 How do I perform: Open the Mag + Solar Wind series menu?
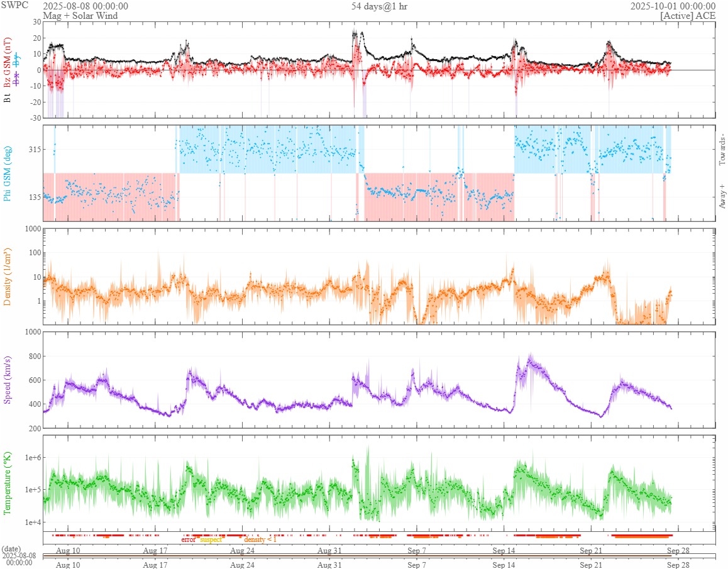pyautogui.click(x=80, y=15)
